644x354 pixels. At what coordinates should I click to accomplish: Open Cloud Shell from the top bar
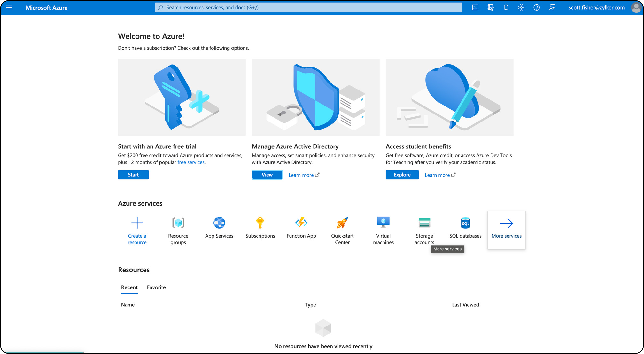[475, 8]
